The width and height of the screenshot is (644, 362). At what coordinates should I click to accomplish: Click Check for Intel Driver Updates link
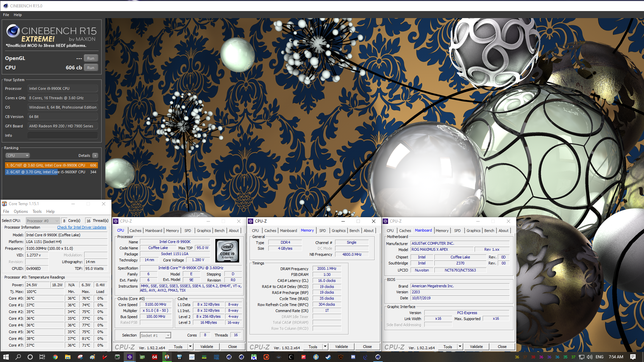click(x=82, y=227)
